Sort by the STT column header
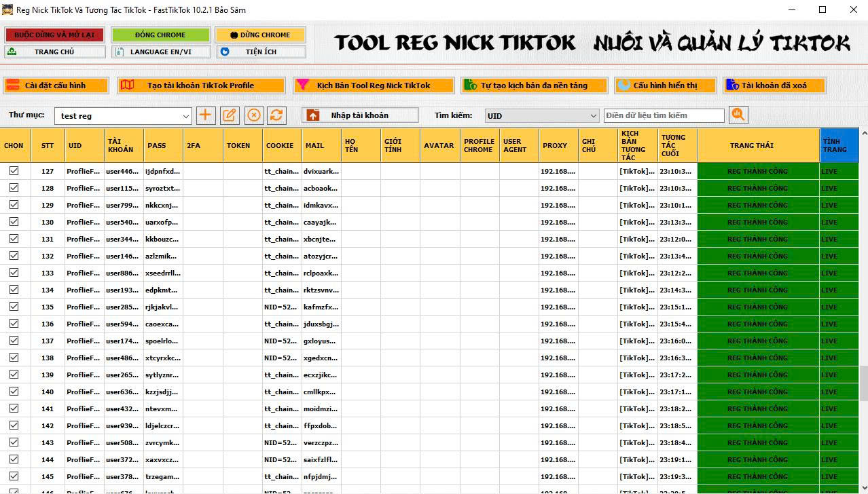Image resolution: width=868 pixels, height=494 pixels. tap(48, 145)
